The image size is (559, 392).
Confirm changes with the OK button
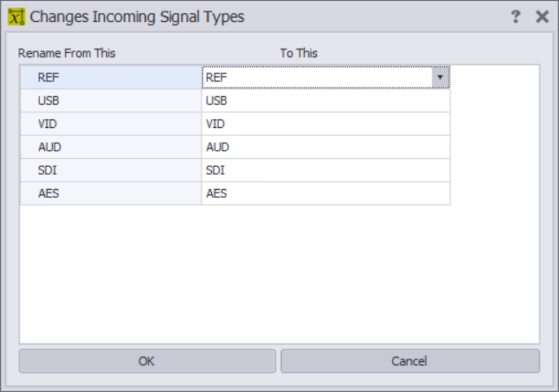click(147, 361)
